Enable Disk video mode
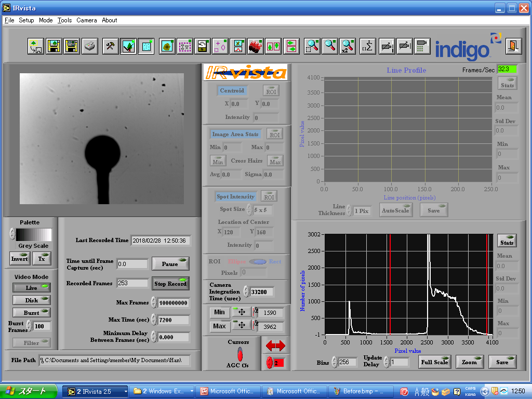532x399 pixels. tap(32, 300)
